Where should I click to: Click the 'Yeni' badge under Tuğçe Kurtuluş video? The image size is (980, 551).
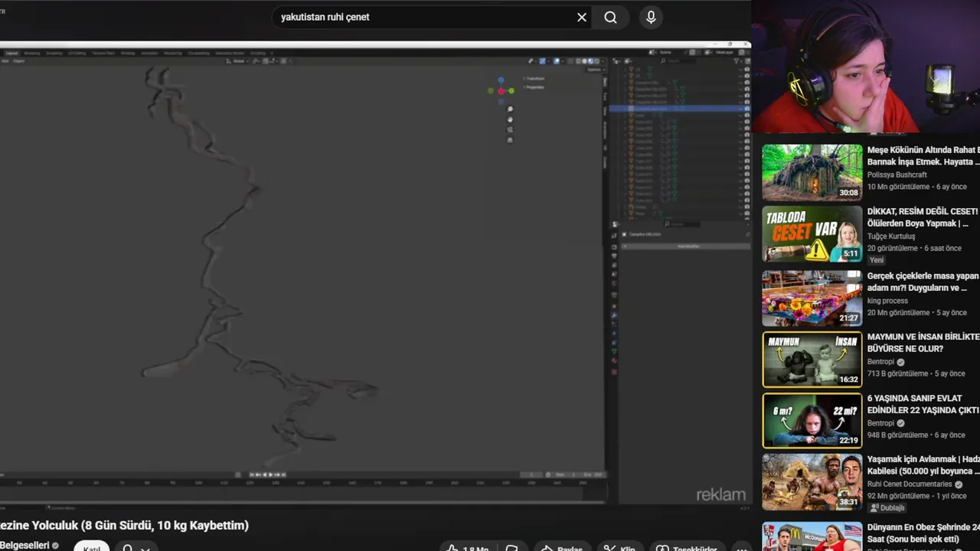click(877, 260)
